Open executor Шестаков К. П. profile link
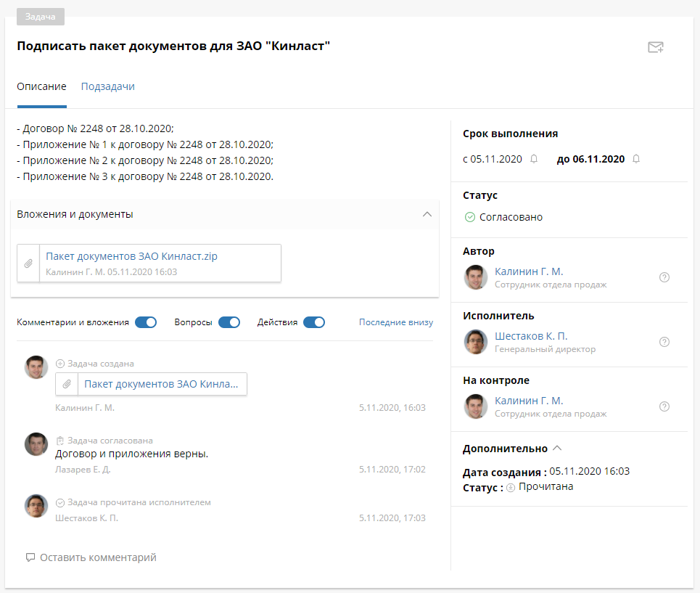Image resolution: width=700 pixels, height=593 pixels. [531, 336]
